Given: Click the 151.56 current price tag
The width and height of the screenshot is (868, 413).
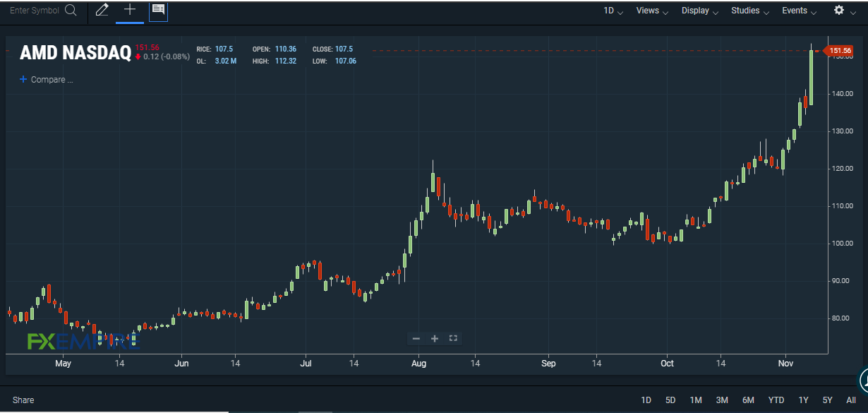Looking at the screenshot, I should [x=839, y=51].
